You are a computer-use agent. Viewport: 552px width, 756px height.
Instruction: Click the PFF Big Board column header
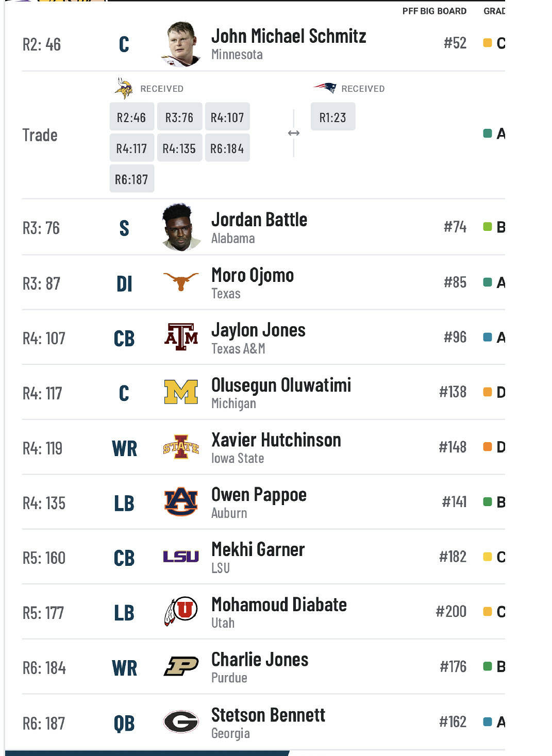tap(434, 11)
